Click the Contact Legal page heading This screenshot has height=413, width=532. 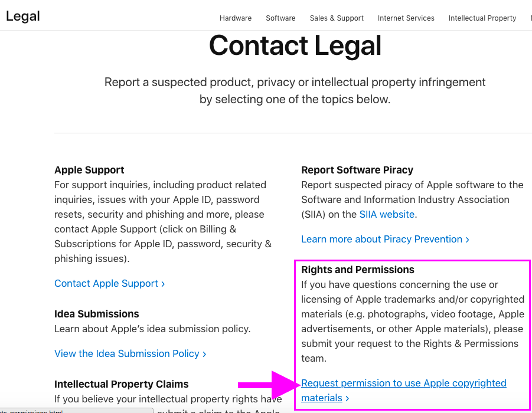coord(295,45)
